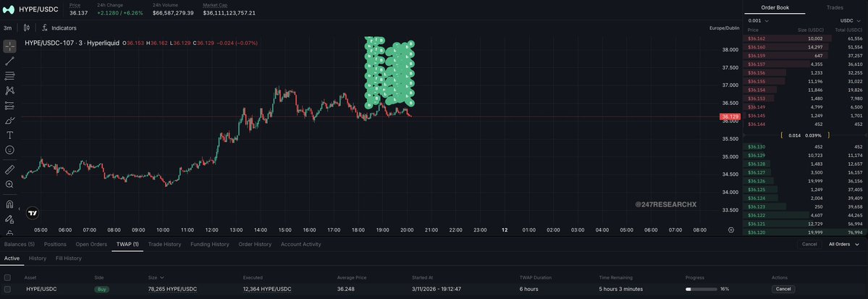Lock all drawing tools
868x299 pixels.
point(9,232)
